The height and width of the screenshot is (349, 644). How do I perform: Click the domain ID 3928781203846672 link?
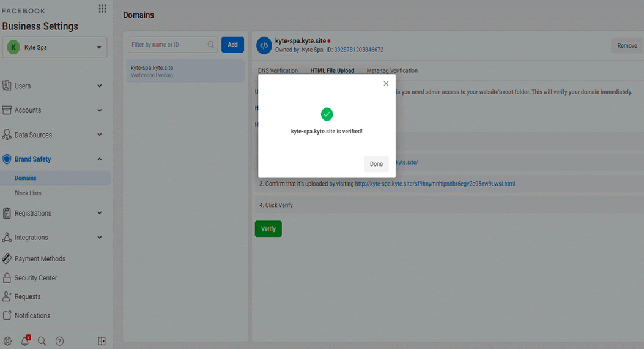click(x=358, y=50)
